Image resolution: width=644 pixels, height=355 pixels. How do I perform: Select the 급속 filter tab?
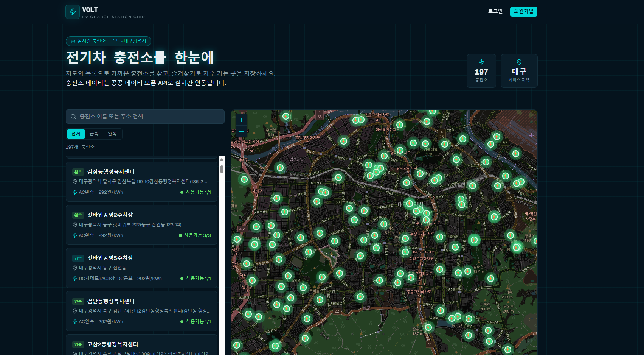pos(94,134)
